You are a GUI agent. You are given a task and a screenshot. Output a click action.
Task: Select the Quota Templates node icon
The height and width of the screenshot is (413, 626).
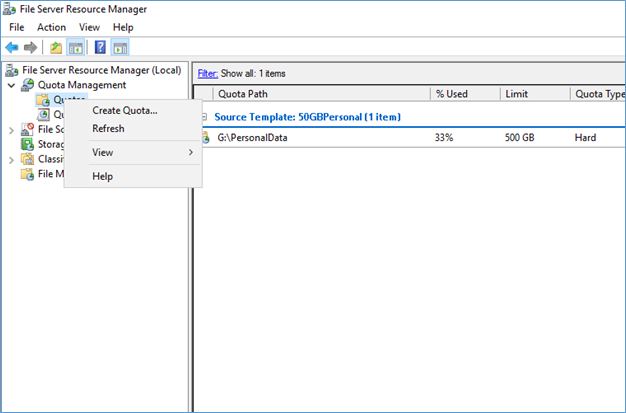[x=43, y=115]
